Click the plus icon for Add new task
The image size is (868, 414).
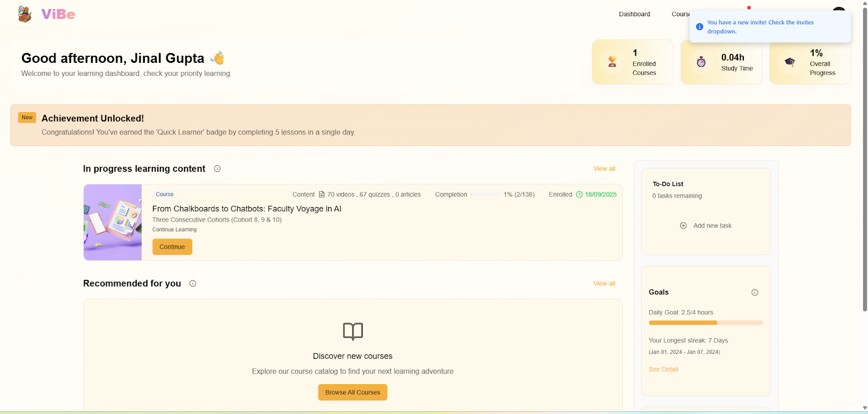pyautogui.click(x=684, y=225)
